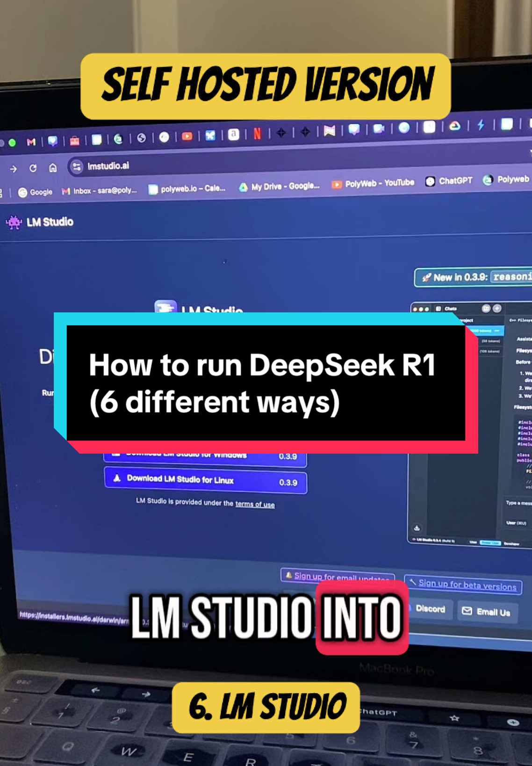Open the Inbox - sara@poly bookmark

(100, 190)
